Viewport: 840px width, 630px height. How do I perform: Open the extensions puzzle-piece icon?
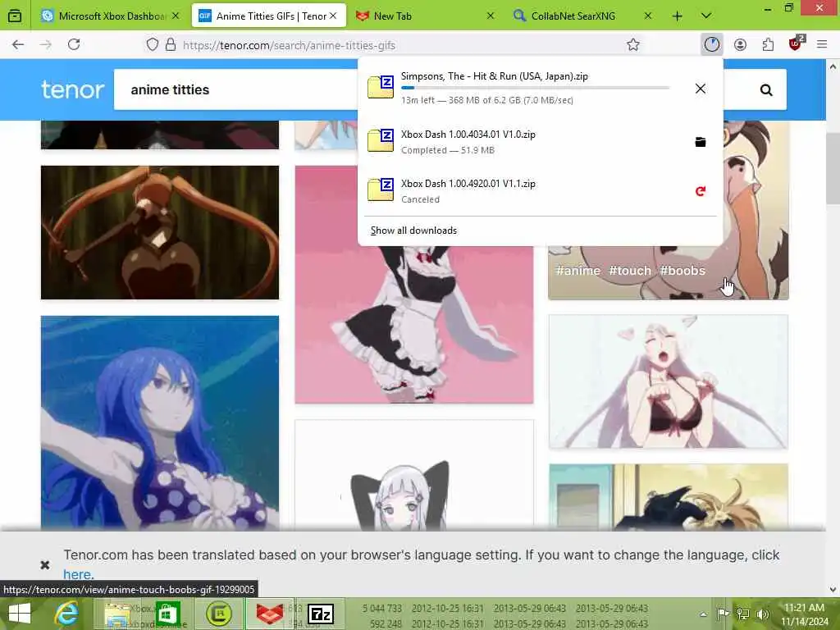(x=768, y=45)
